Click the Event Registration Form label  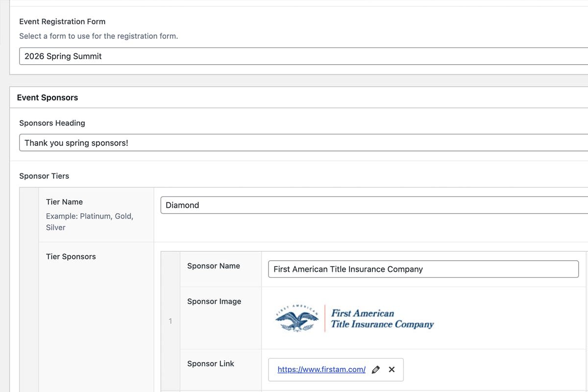pyautogui.click(x=62, y=22)
